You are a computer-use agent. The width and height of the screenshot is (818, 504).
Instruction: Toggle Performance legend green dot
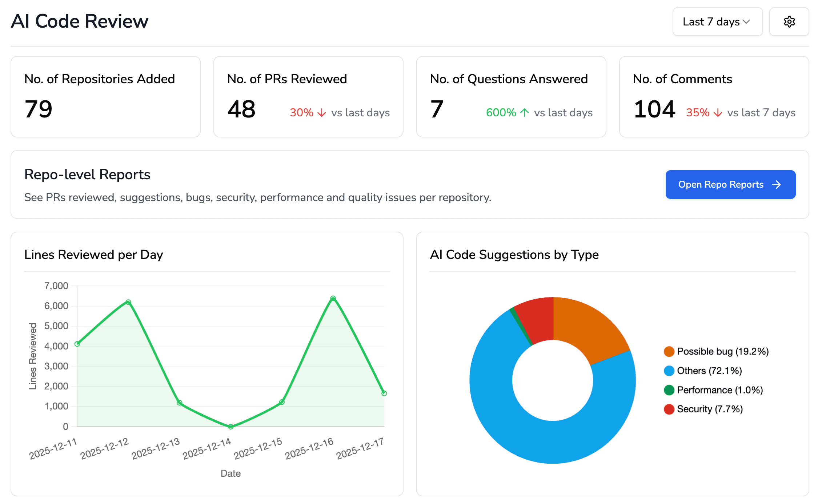click(669, 390)
